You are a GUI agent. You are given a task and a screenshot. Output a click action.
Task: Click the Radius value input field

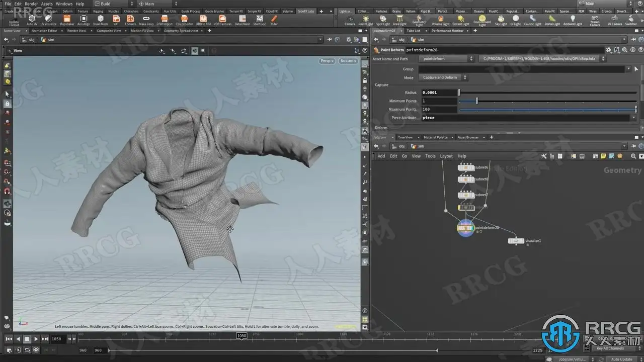[x=439, y=93]
